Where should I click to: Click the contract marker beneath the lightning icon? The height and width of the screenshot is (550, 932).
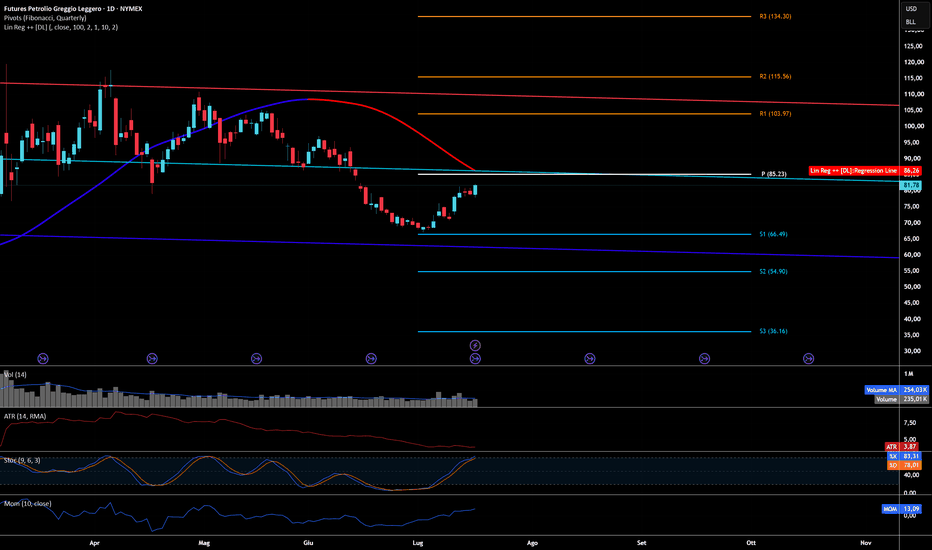[475, 359]
